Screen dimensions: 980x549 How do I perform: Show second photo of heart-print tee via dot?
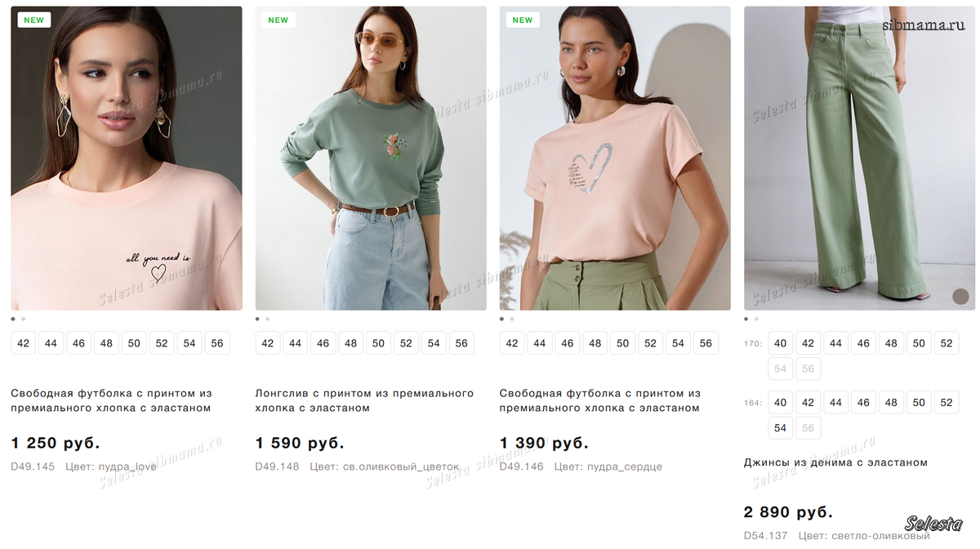[512, 319]
